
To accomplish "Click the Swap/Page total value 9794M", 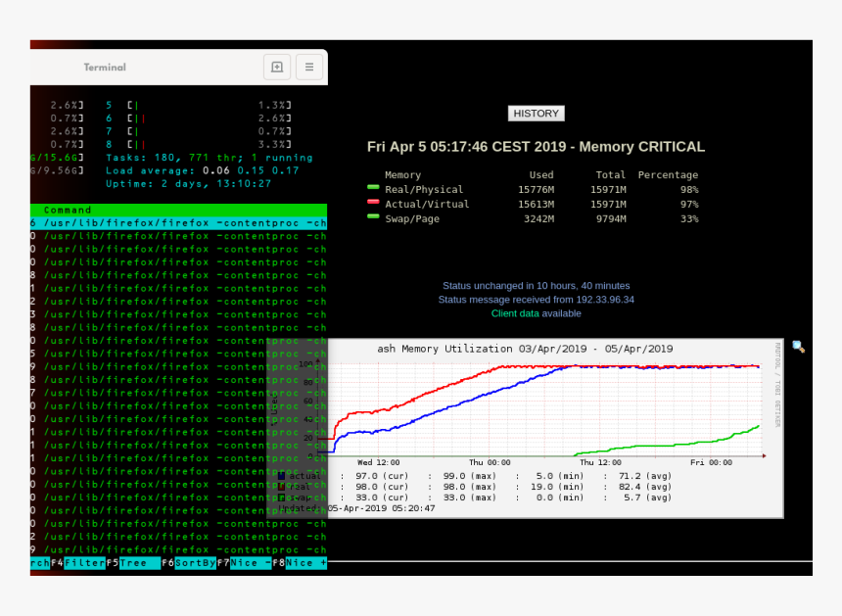I will (611, 218).
